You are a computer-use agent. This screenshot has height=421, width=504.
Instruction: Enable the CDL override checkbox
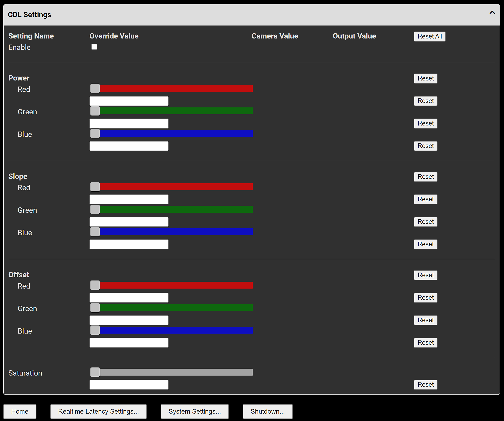[x=94, y=47]
